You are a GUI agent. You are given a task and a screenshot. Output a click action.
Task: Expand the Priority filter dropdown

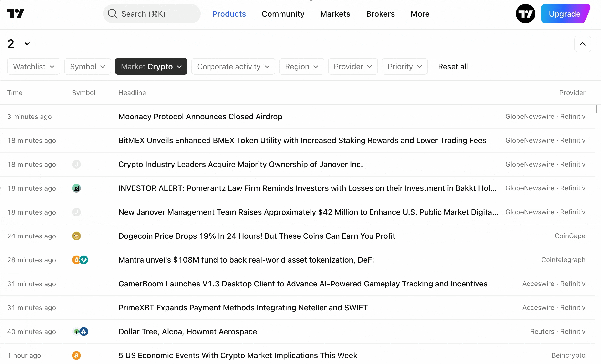404,66
